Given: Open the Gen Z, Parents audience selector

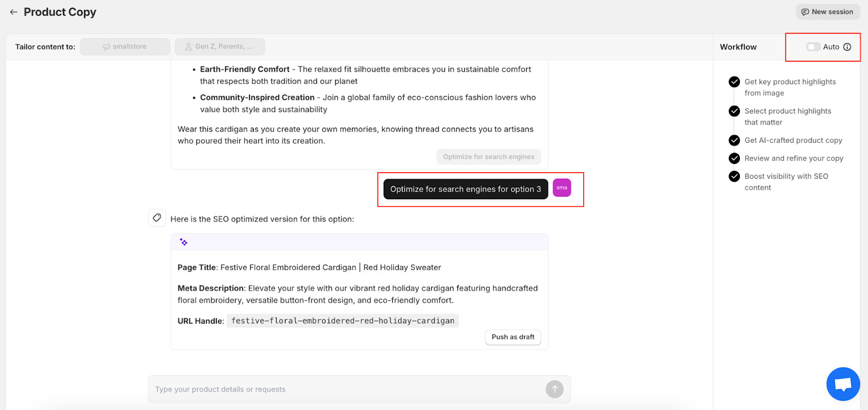Looking at the screenshot, I should 220,47.
